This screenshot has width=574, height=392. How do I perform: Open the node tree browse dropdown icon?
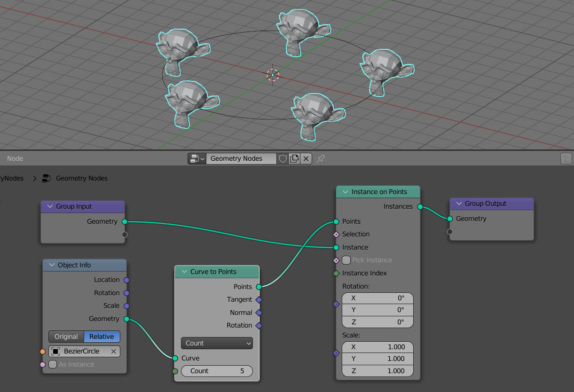pos(197,158)
